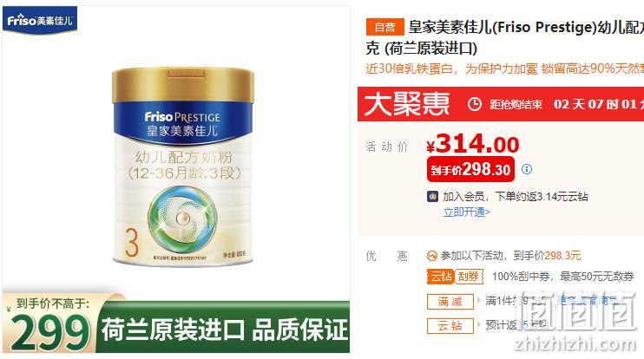644x359 pixels.
Task: Click the orange product subtitle about 乳铁蛋白
Action: click(505, 69)
